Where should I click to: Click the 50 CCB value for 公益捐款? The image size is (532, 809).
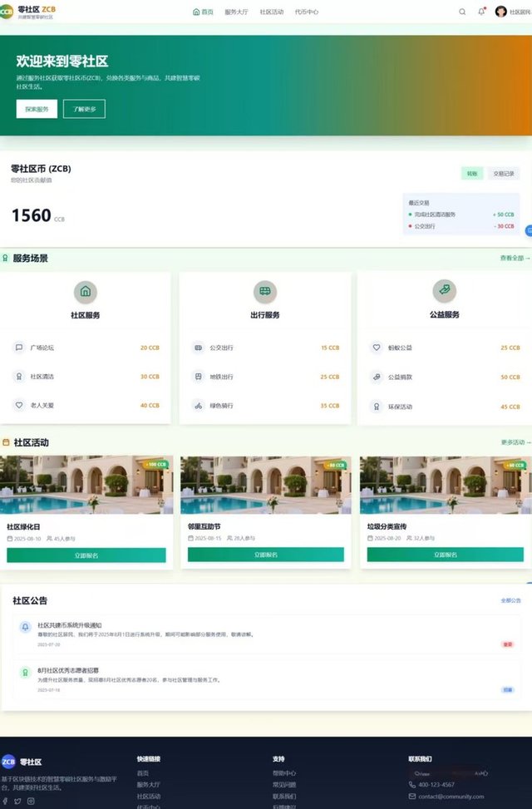point(510,377)
